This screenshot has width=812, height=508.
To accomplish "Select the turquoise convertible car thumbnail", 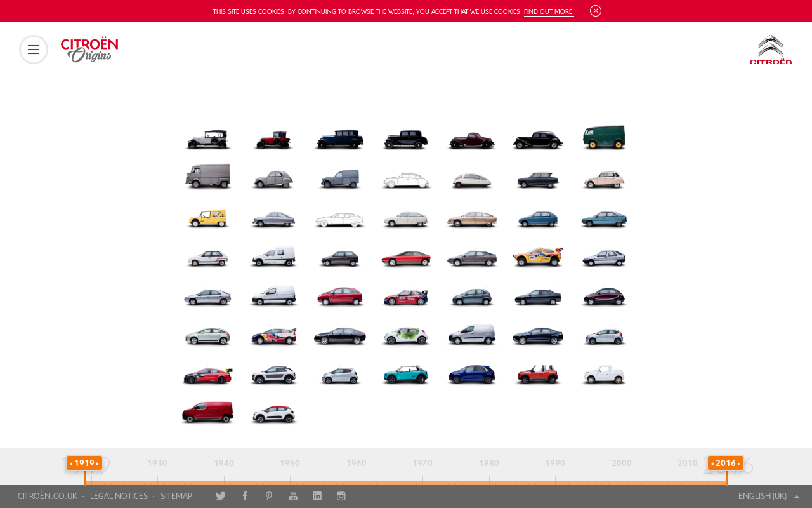I will pos(406,375).
